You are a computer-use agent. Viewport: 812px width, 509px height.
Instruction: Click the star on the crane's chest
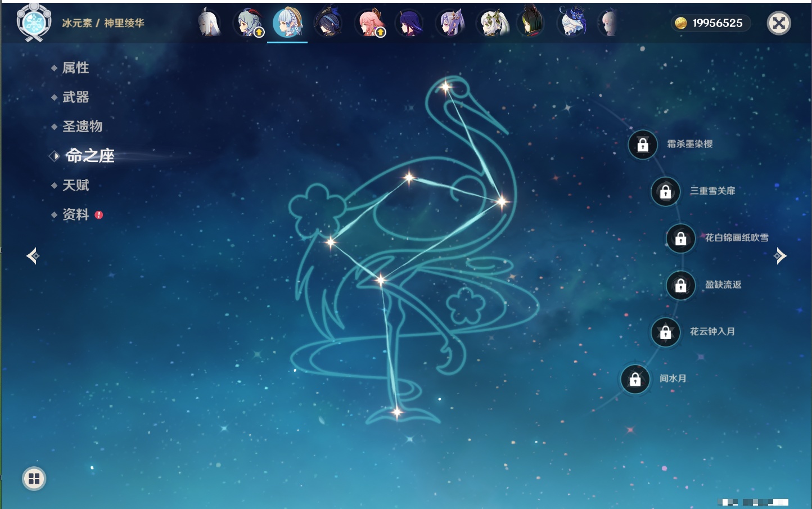[x=501, y=201]
